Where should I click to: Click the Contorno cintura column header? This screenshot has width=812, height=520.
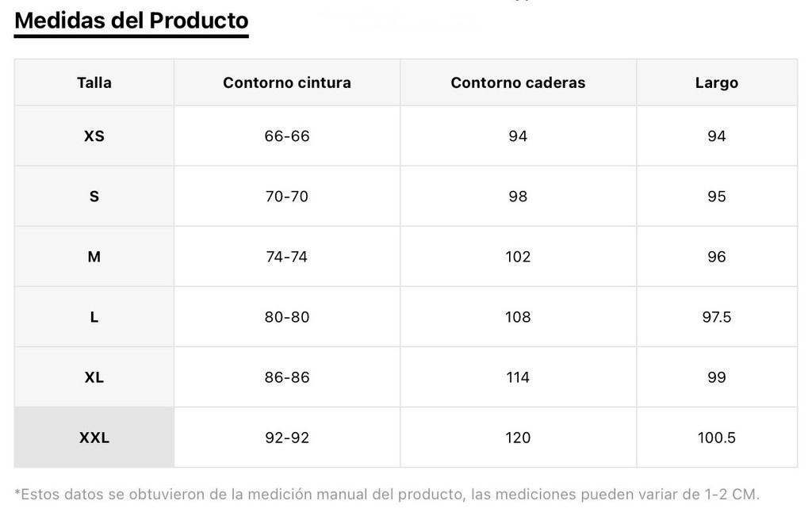(x=287, y=83)
